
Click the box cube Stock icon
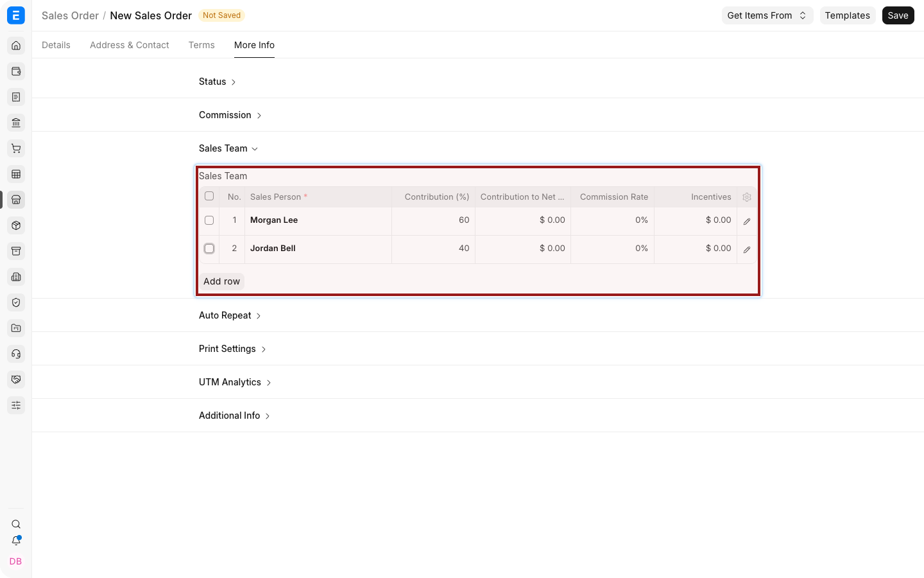[16, 225]
